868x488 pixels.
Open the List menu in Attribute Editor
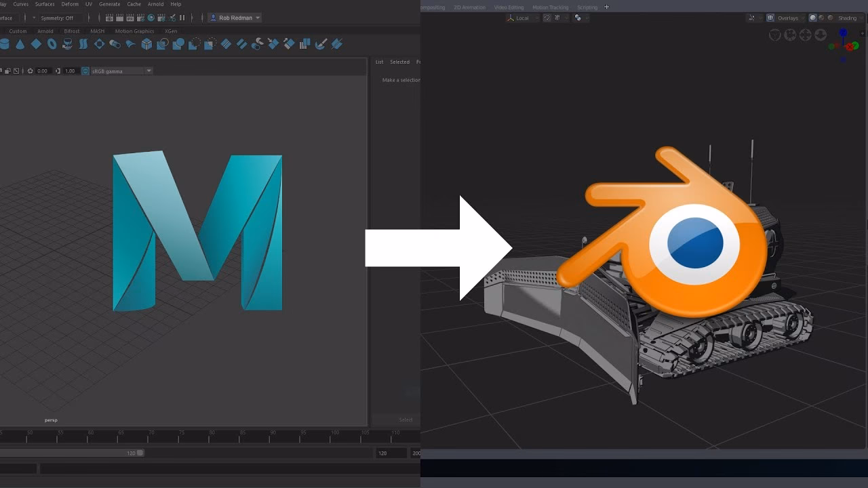pyautogui.click(x=379, y=62)
